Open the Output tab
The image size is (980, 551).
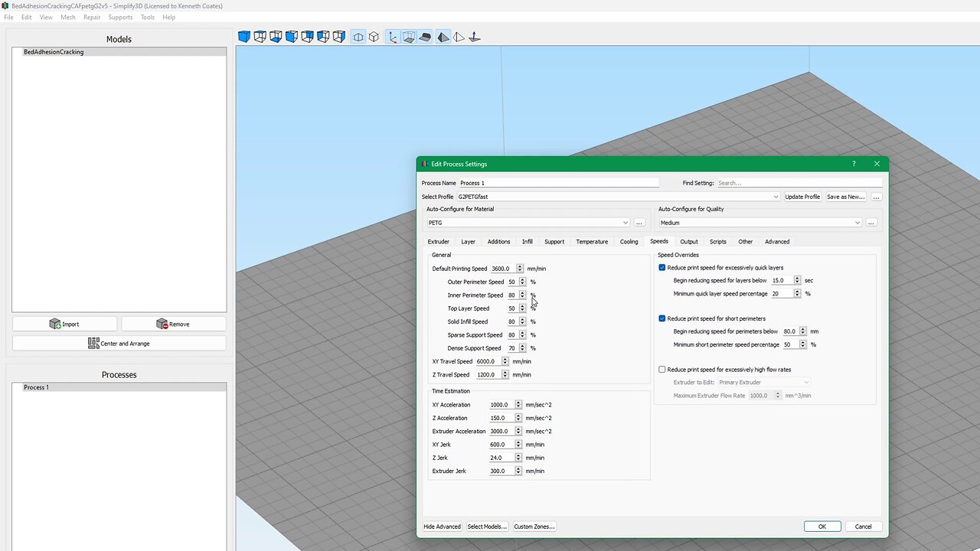(689, 242)
